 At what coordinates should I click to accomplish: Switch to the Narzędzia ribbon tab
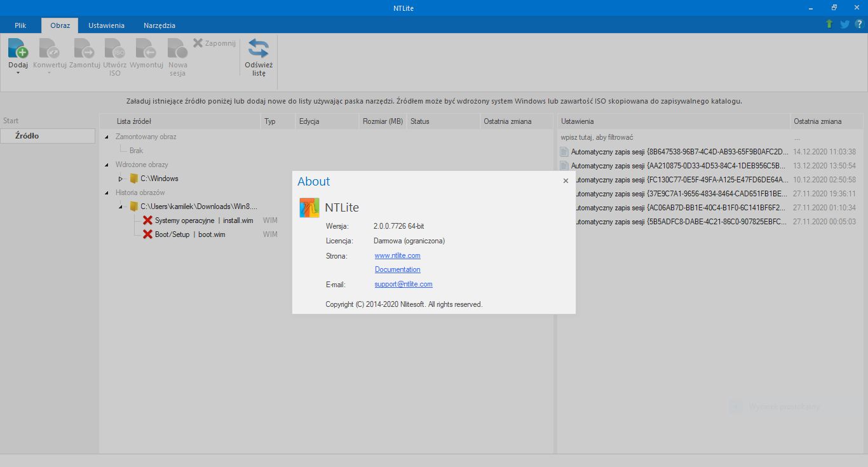click(x=159, y=25)
